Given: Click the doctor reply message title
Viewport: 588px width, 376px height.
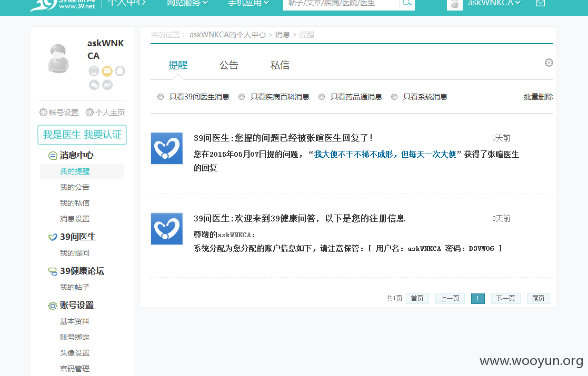Looking at the screenshot, I should point(283,138).
